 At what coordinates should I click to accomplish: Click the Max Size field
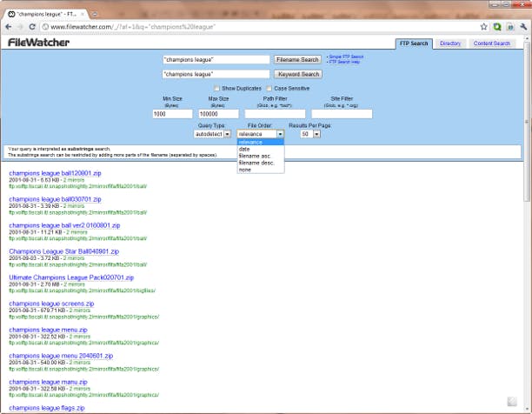[218, 114]
